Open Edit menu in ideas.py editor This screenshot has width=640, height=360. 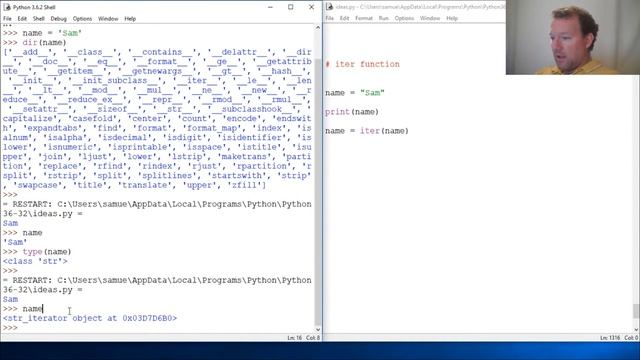[344, 18]
